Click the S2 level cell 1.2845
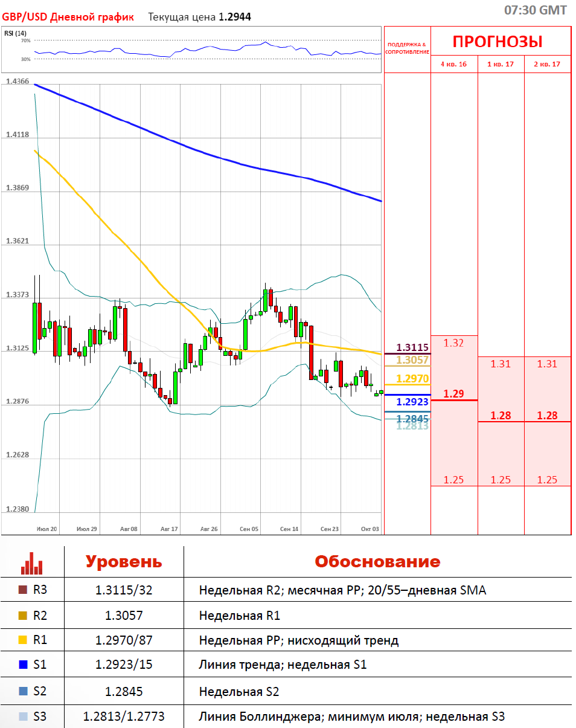Screen dimensions: 576x728 [x=124, y=691]
